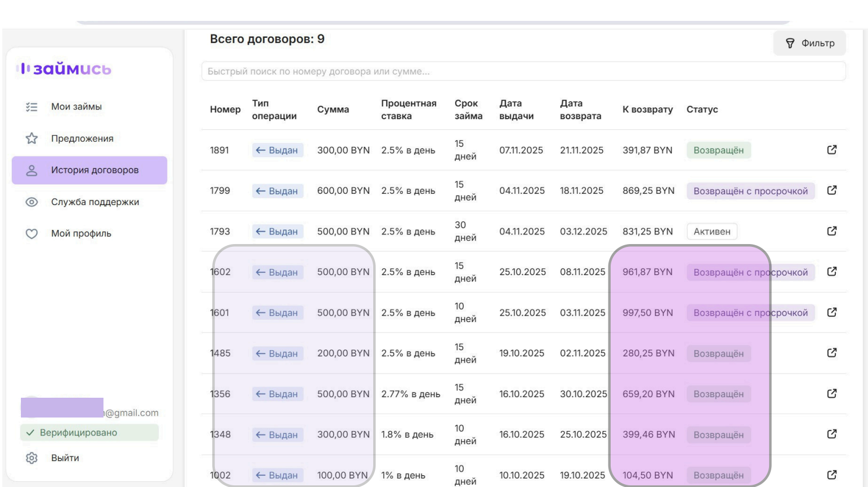Go to Мои займы section
Image resolution: width=868 pixels, height=487 pixels.
click(x=76, y=107)
